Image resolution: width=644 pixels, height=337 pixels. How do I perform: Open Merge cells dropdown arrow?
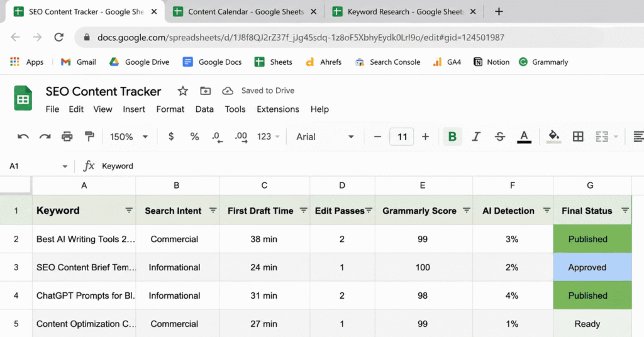(x=616, y=136)
